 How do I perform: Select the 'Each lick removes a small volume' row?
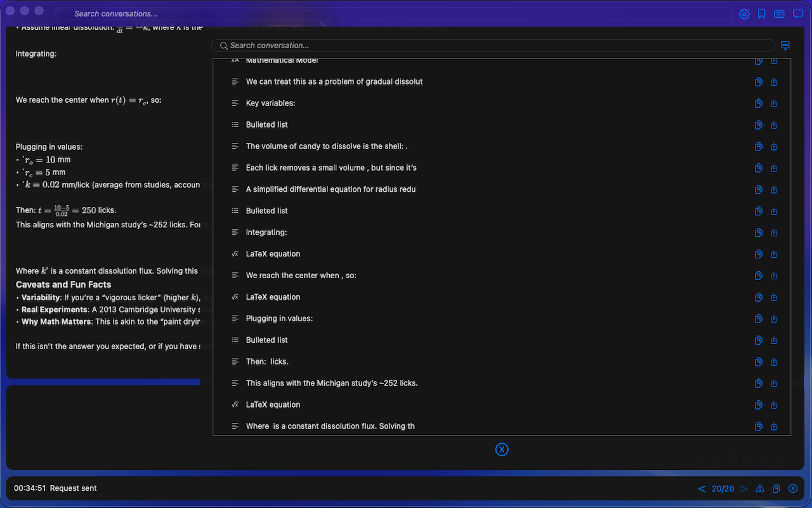click(331, 168)
